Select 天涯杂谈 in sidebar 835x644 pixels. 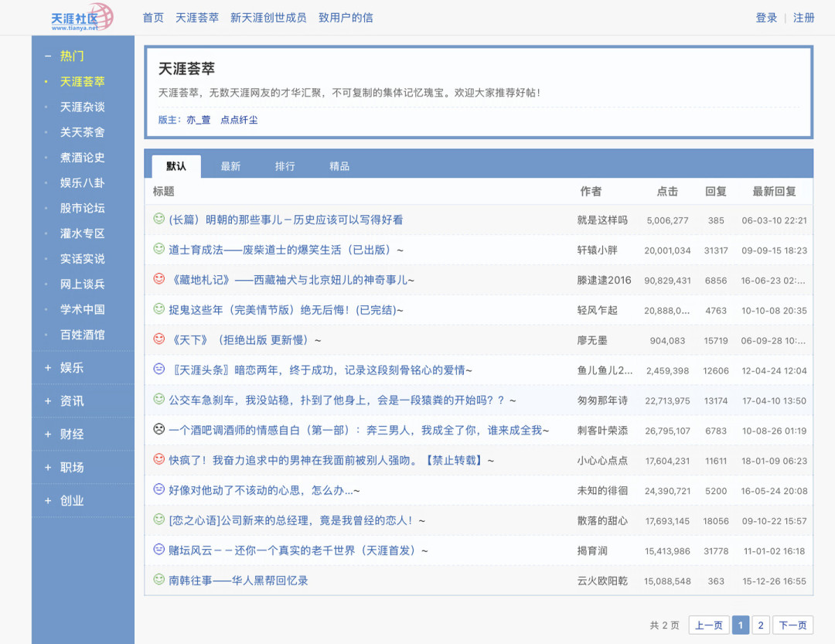click(x=83, y=107)
